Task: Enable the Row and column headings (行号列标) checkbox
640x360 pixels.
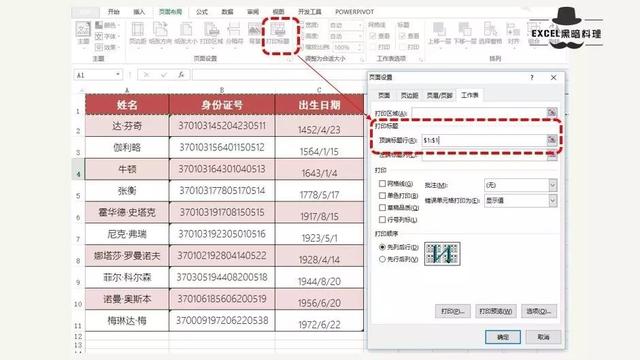Action: 382,220
